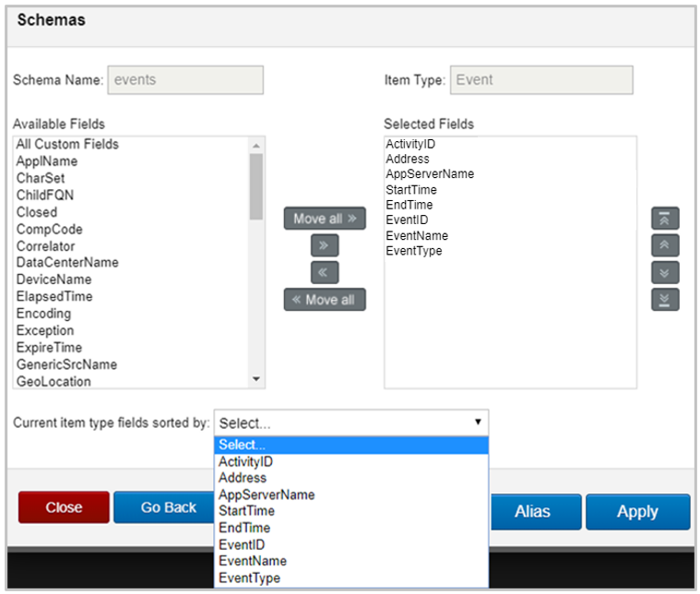This screenshot has height=594, width=700.
Task: Select EventName in Selected Fields list
Action: click(x=510, y=236)
